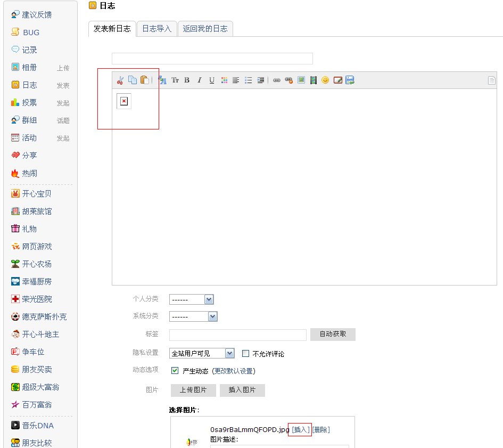This screenshot has height=448, width=503.
Task: Open 音乐DNA app link
Action: click(38, 426)
